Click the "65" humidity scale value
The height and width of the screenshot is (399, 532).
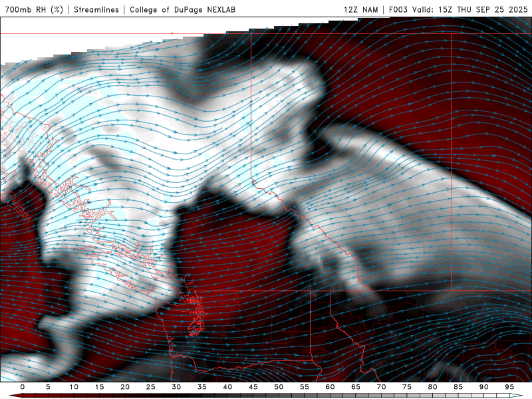tap(356, 387)
